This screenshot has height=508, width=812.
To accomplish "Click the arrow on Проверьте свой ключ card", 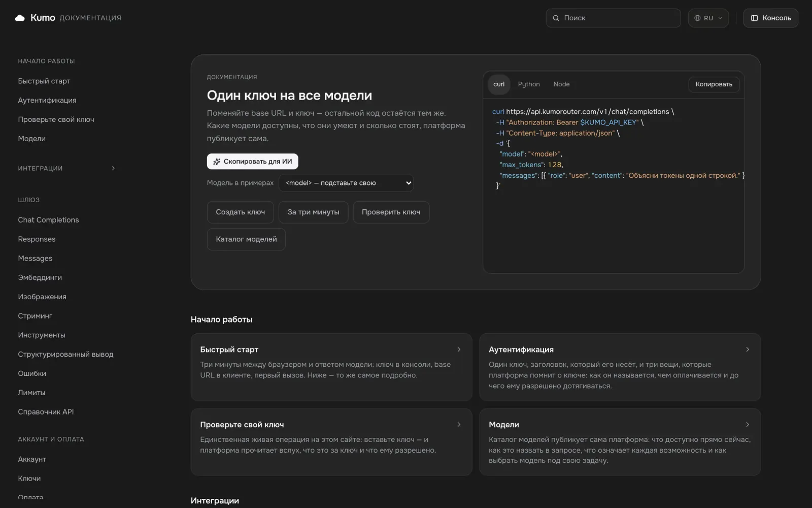I will coord(459,424).
